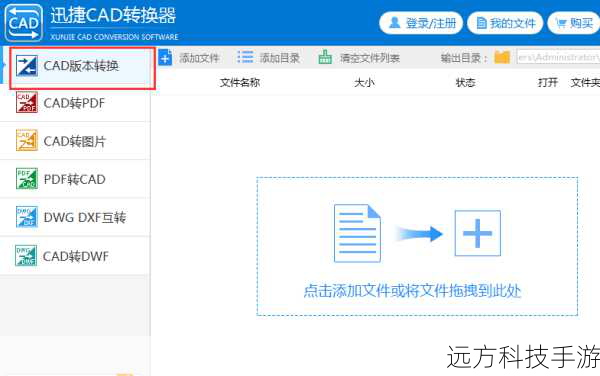Click the document icon in drop area
The height and width of the screenshot is (376, 600).
(x=357, y=233)
